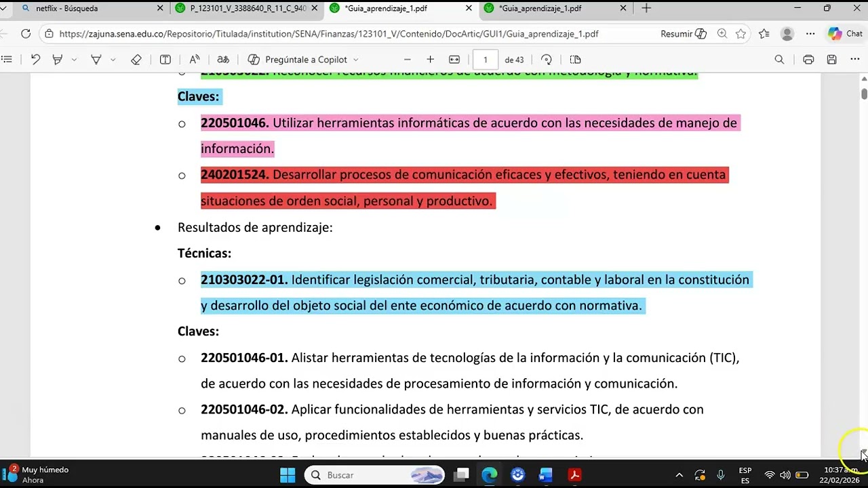Screen dimensions: 868x488
Task: Click the text 220501046-02.
Action: click(x=244, y=409)
